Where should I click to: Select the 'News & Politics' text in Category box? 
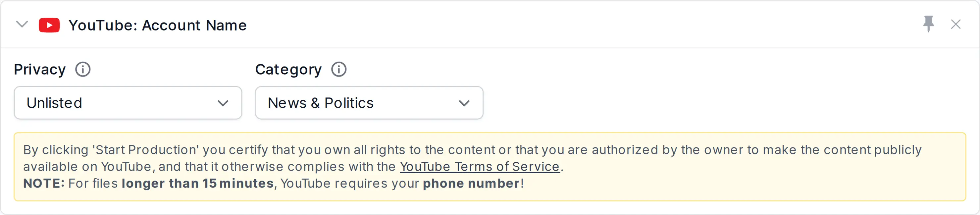[x=321, y=103]
